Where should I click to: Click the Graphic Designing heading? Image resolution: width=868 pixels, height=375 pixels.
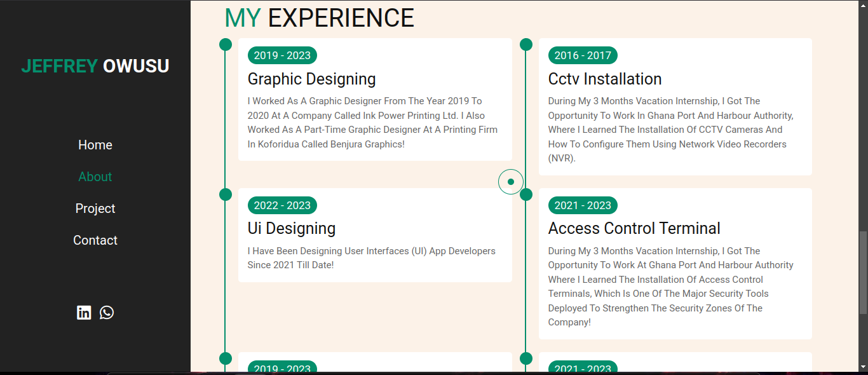point(311,79)
